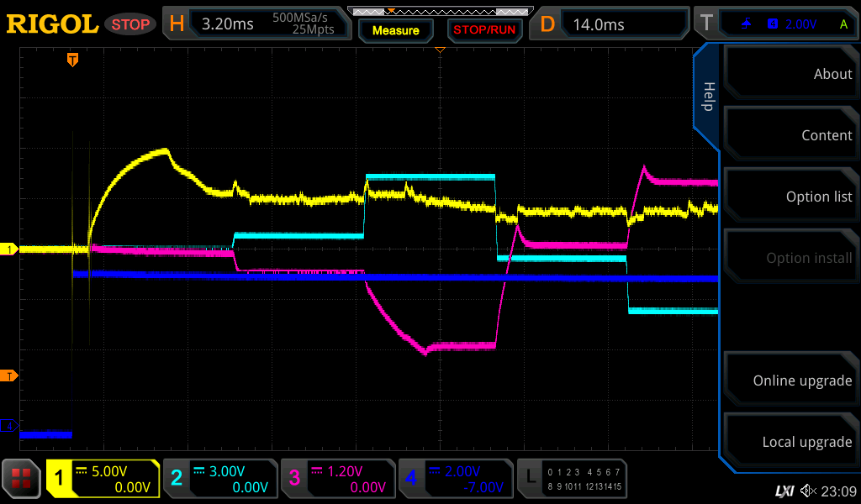The height and width of the screenshot is (504, 861).
Task: Collapse the Help side tab
Action: [x=707, y=97]
